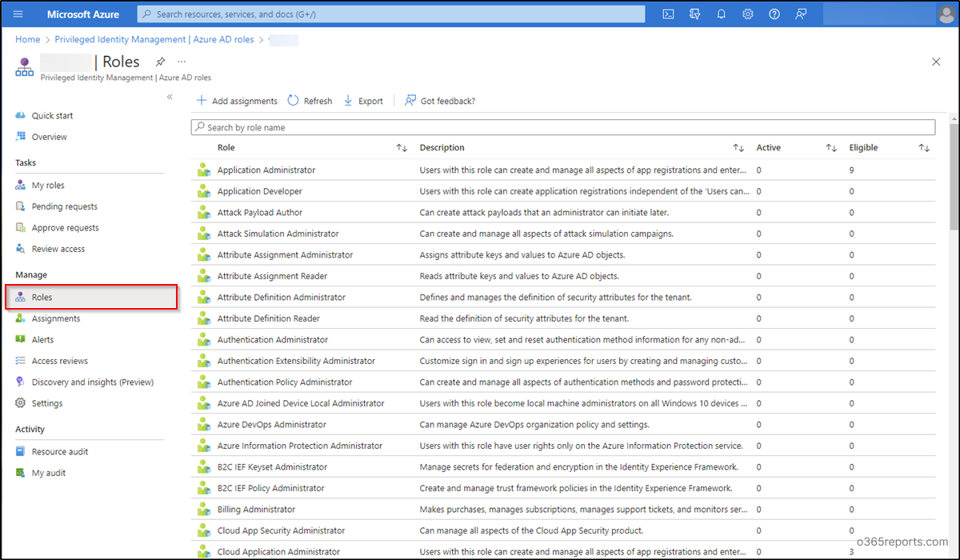
Task: Open the Billing Administrator role
Action: pyautogui.click(x=256, y=509)
